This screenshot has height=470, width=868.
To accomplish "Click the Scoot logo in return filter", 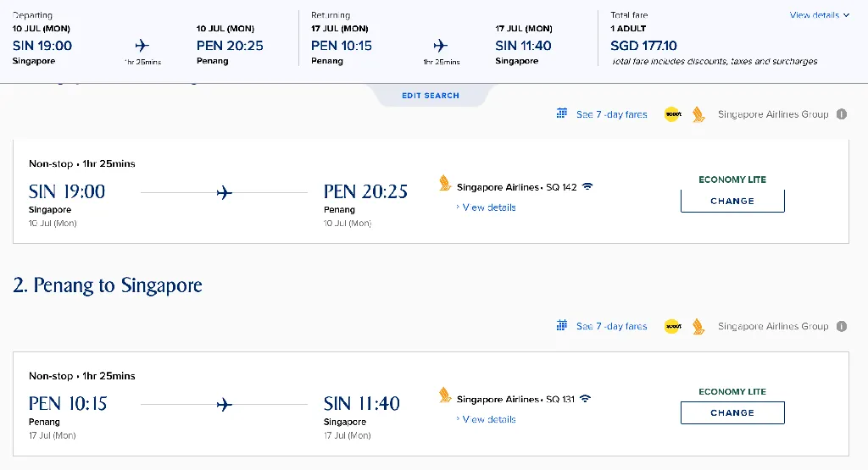I will (x=672, y=326).
